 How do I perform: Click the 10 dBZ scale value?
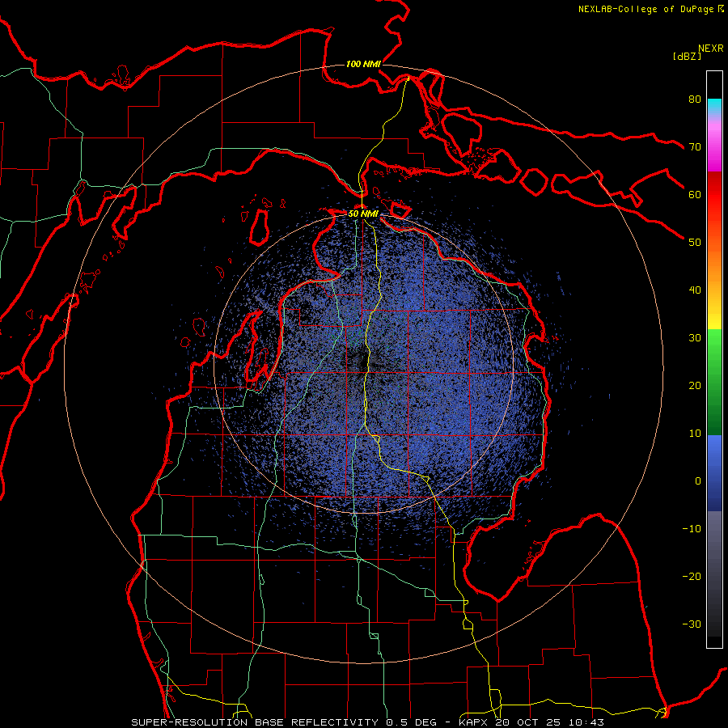pyautogui.click(x=695, y=434)
